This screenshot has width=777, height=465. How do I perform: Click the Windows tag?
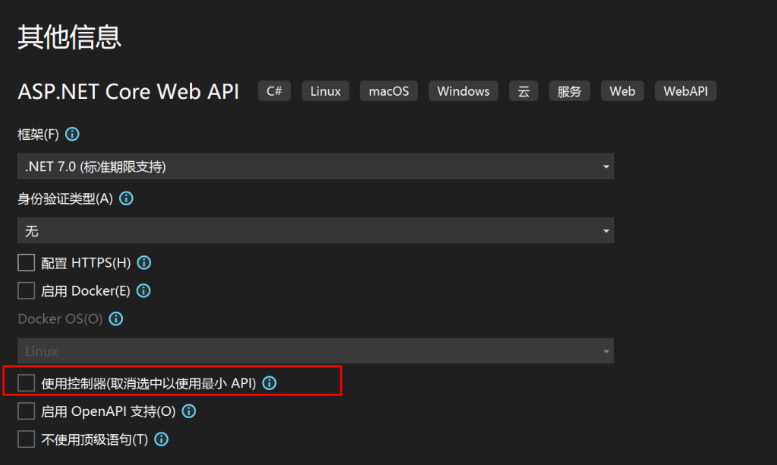(463, 91)
